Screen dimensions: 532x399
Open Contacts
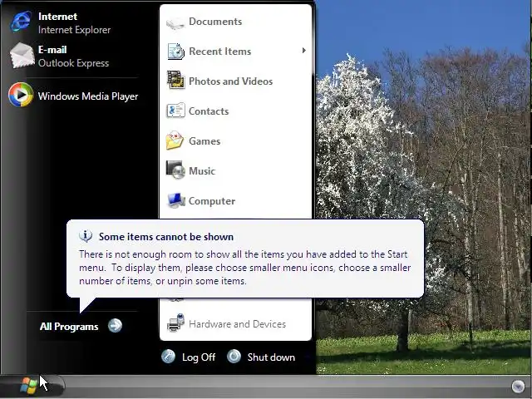(x=235, y=111)
